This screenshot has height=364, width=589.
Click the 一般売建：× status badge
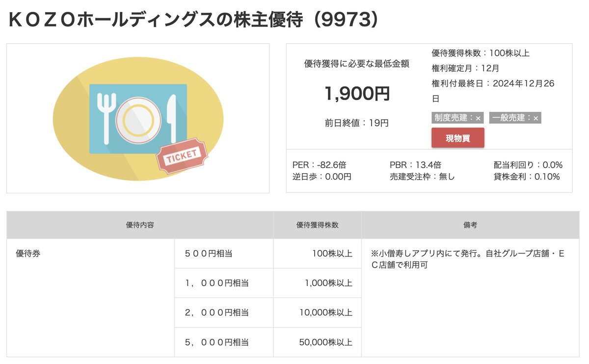[x=514, y=117]
